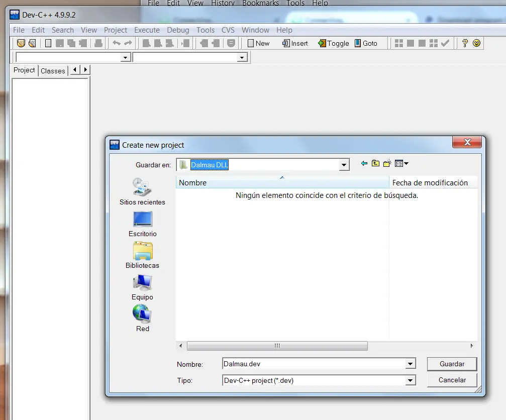Click the About smiley face icon
Screen dimensions: 506x420
(x=477, y=43)
